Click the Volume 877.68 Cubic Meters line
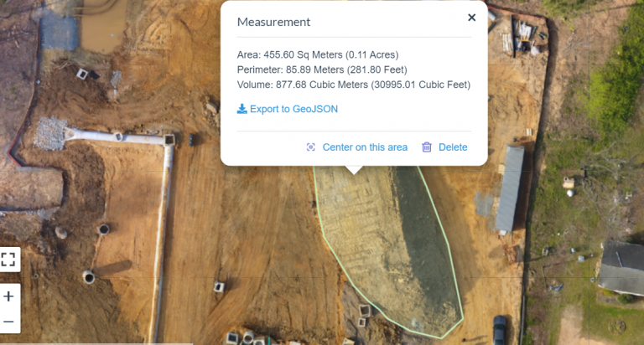Viewport: 644px width, 345px height. click(354, 85)
